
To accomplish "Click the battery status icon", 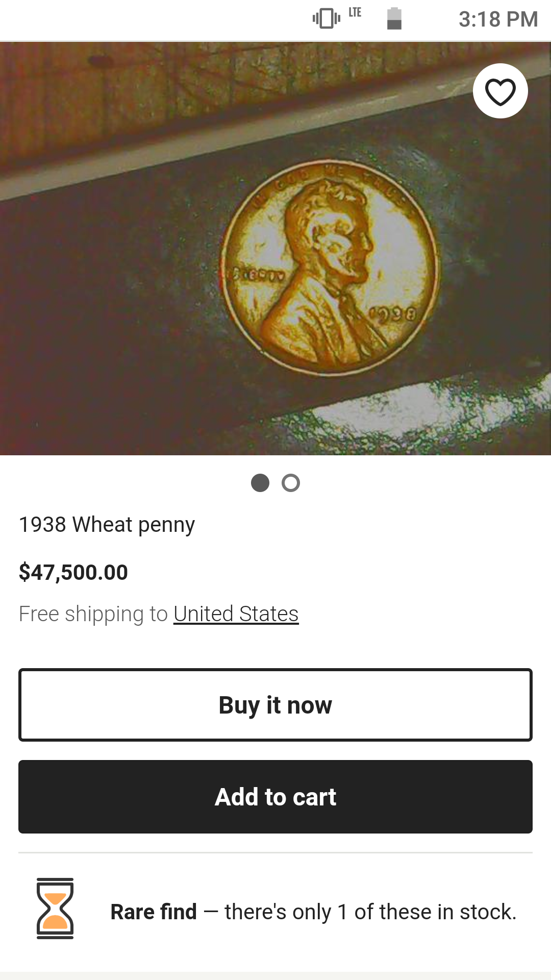I will pyautogui.click(x=394, y=19).
